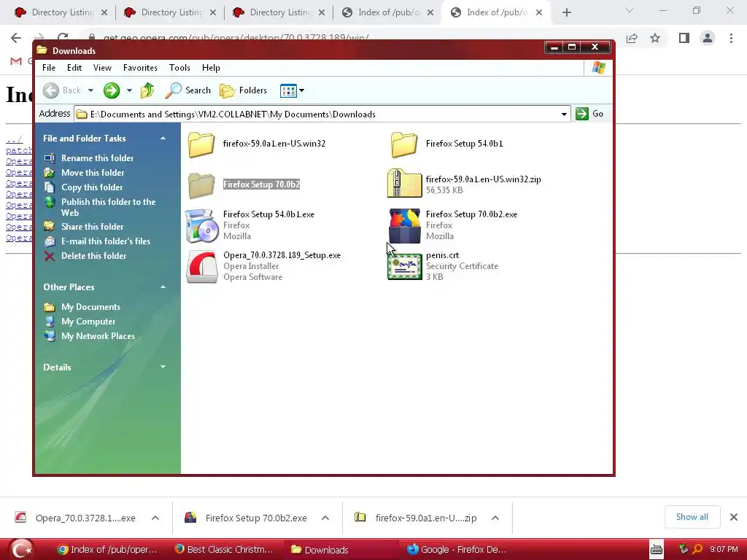Select the Firefox Setup 54.0b1 folder icon
Image resolution: width=747 pixels, height=560 pixels.
pyautogui.click(x=404, y=144)
